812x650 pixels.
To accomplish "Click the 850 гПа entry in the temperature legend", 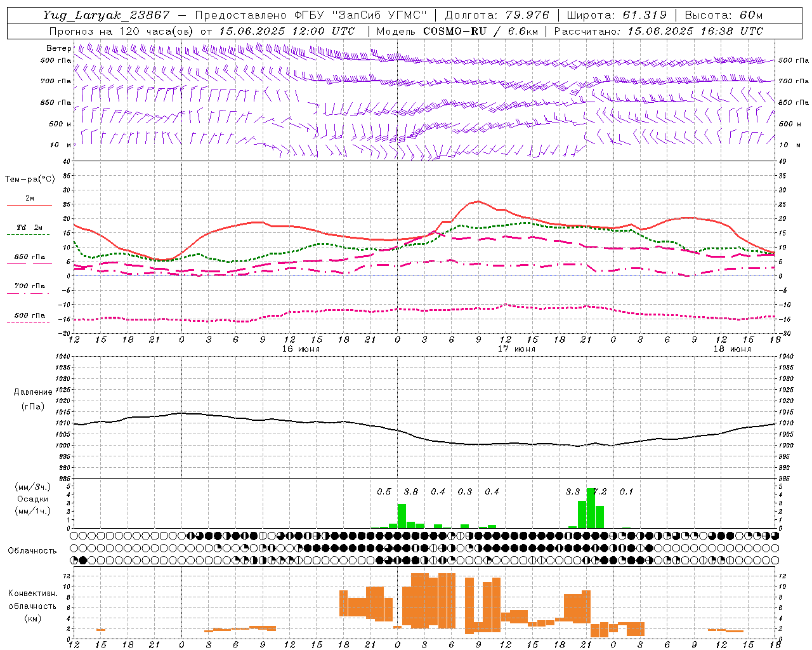I will click(30, 257).
